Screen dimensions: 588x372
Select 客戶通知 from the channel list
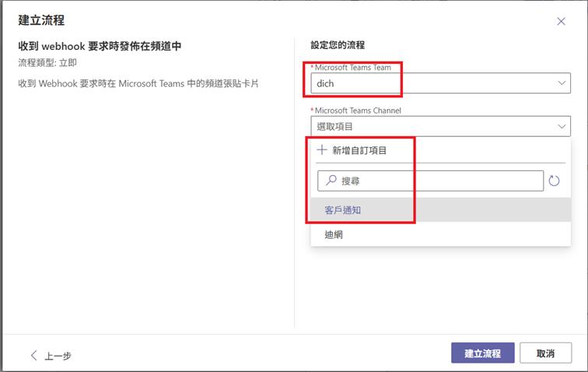tap(343, 210)
